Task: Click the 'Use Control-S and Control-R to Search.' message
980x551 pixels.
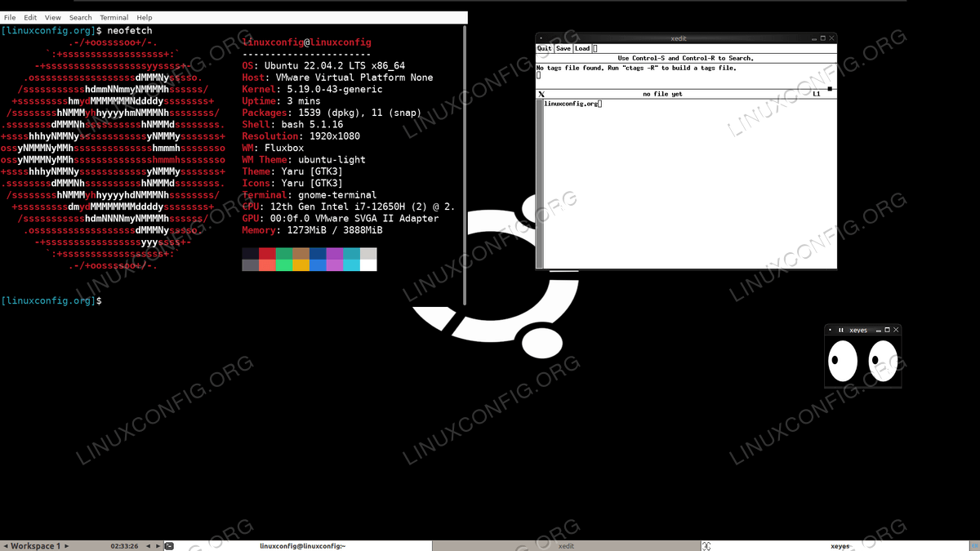Action: [x=686, y=59]
